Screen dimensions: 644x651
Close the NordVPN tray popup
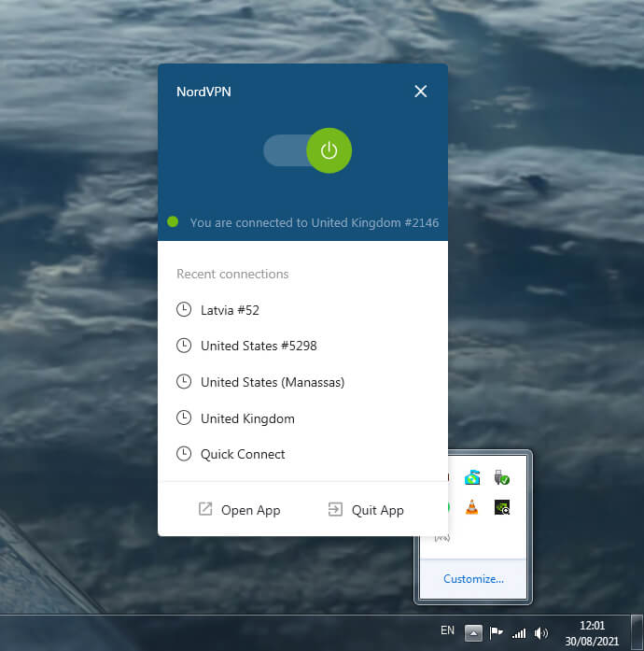pyautogui.click(x=420, y=92)
